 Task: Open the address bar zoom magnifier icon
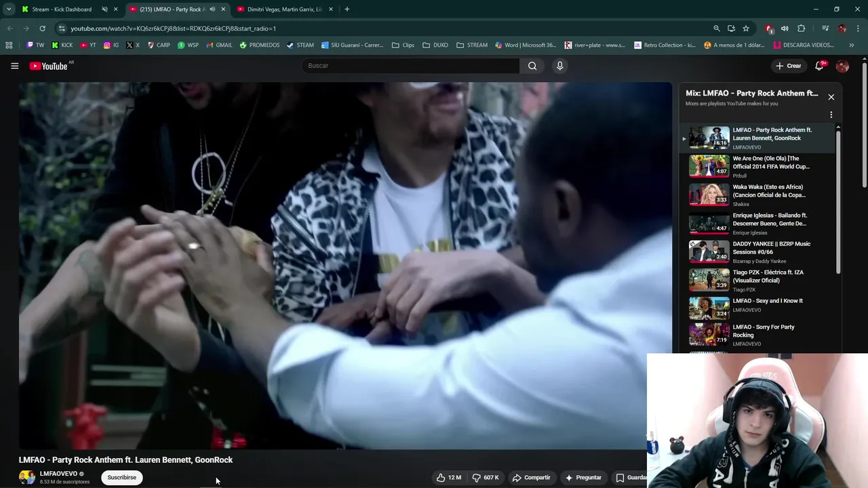coord(716,28)
